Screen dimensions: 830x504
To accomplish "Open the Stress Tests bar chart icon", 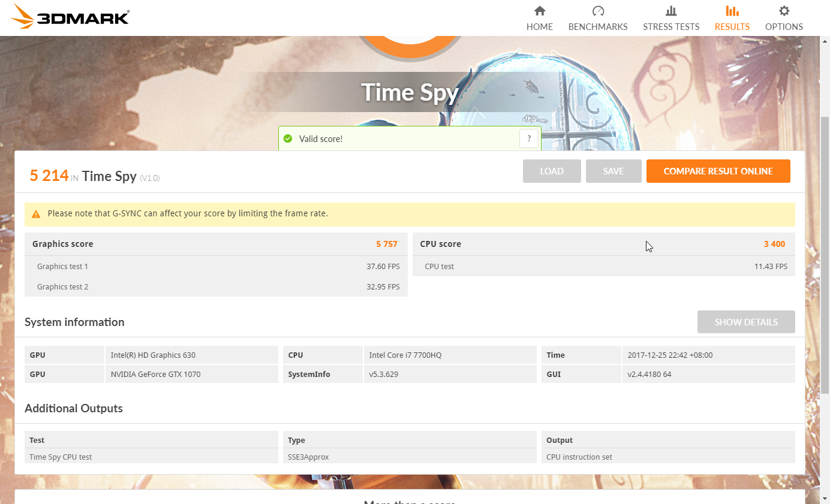I will click(671, 11).
